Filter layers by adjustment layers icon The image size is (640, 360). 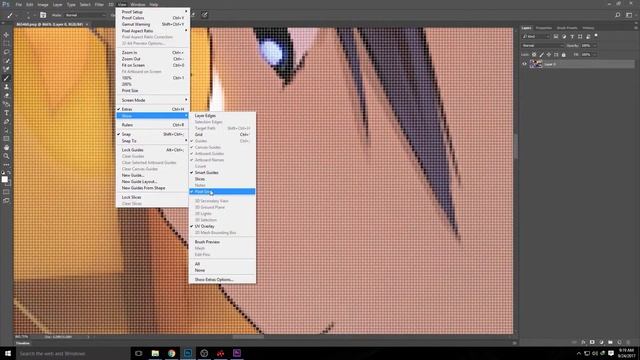[x=564, y=36]
